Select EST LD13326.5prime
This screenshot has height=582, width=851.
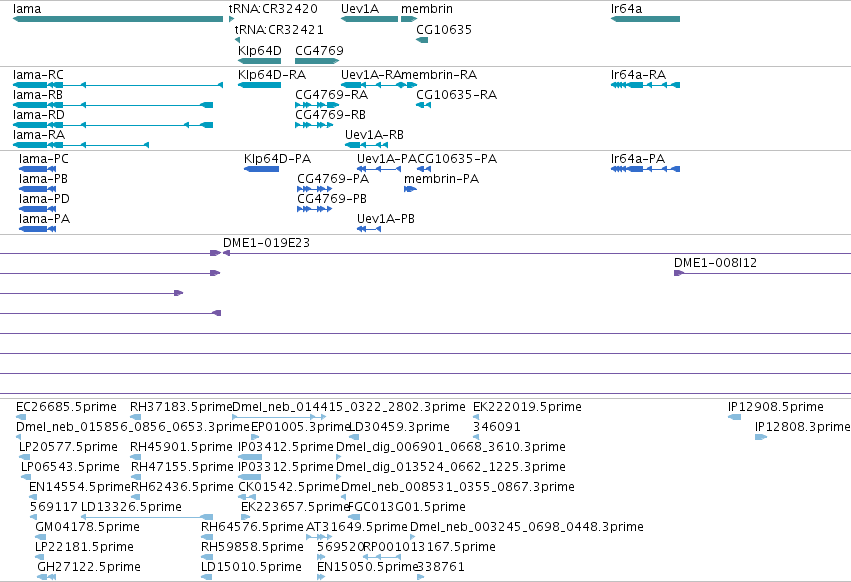pos(131,507)
